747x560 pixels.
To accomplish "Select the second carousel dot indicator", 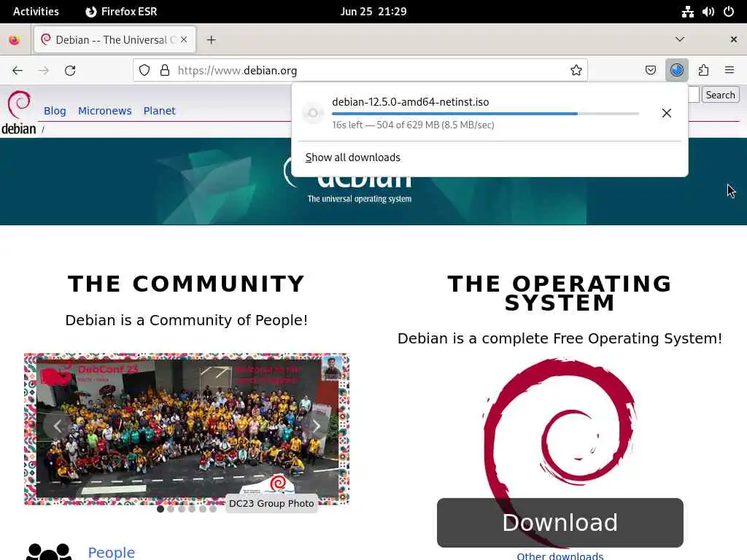I will (x=171, y=509).
